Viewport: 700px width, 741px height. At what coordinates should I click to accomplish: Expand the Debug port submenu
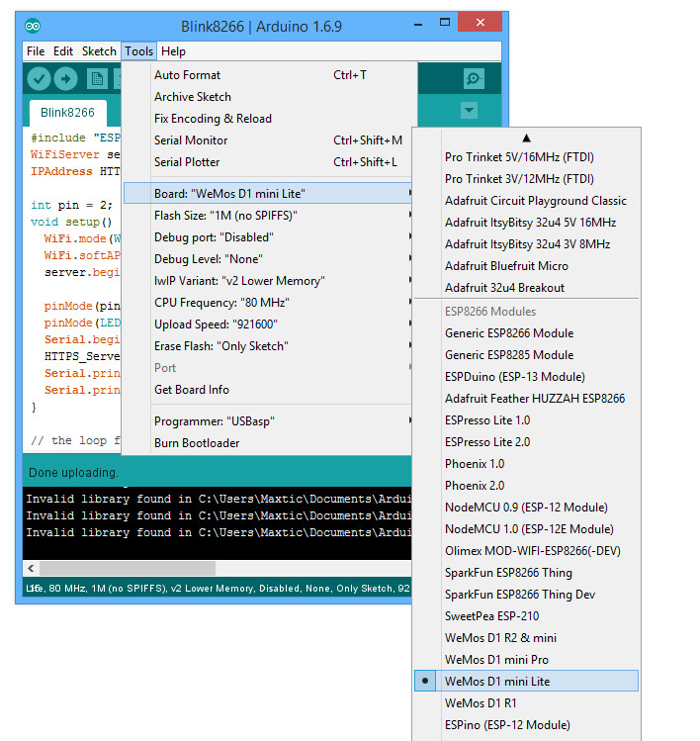point(268,237)
